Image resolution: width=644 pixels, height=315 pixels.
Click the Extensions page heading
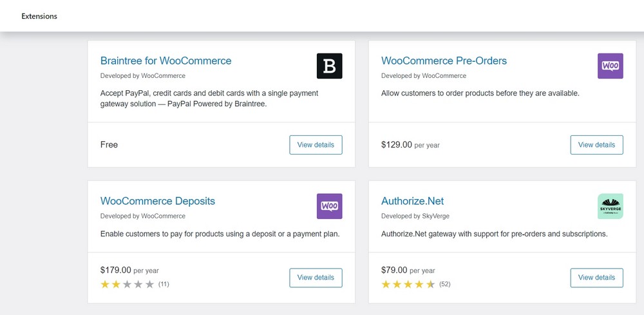[39, 16]
